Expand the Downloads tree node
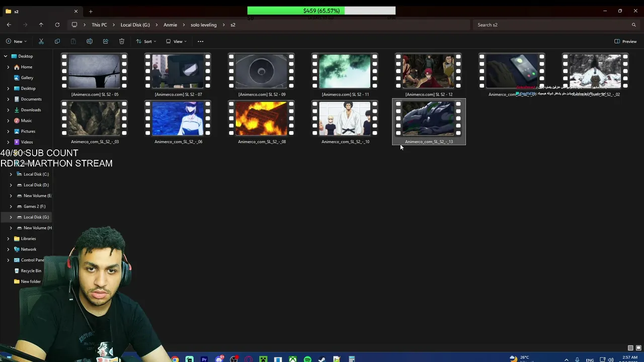 click(8, 110)
